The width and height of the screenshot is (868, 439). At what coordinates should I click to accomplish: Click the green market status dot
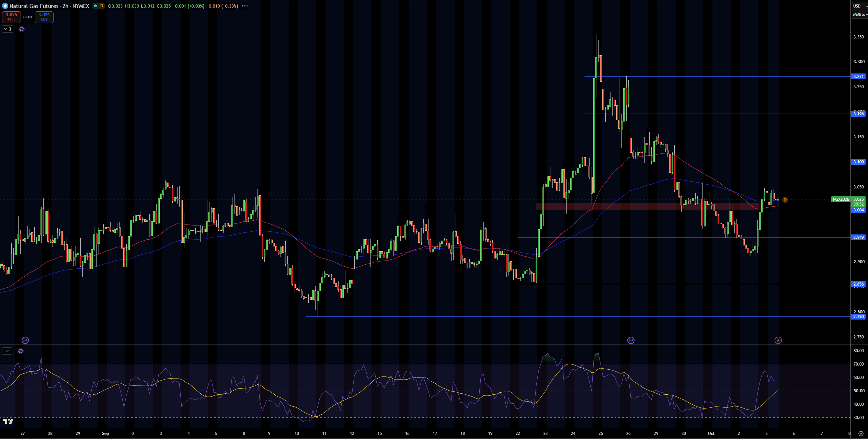click(95, 6)
